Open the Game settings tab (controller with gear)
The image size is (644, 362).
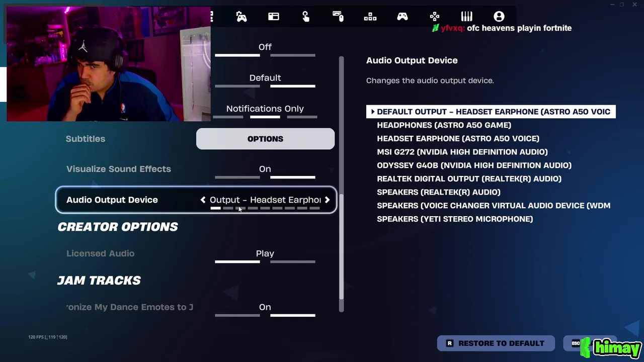tap(242, 17)
